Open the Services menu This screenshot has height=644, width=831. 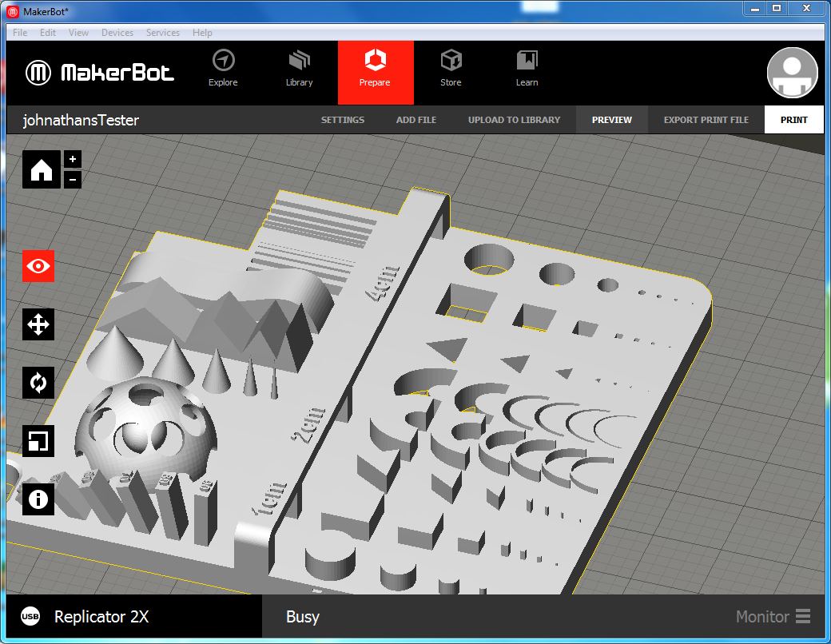click(163, 32)
